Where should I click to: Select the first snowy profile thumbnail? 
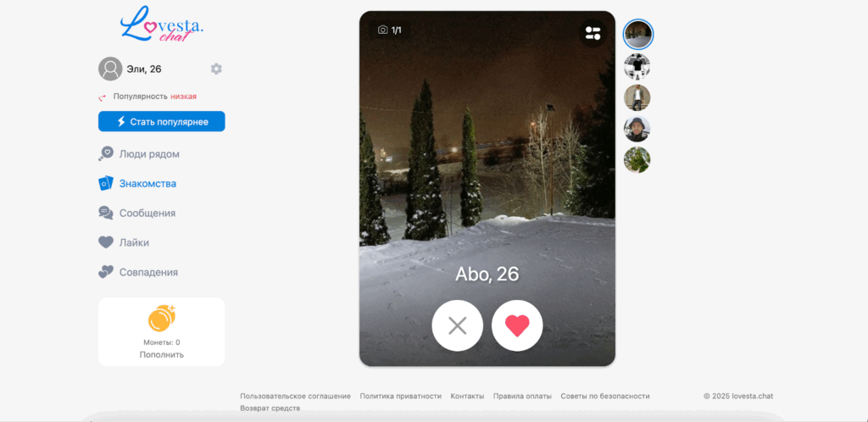(637, 35)
